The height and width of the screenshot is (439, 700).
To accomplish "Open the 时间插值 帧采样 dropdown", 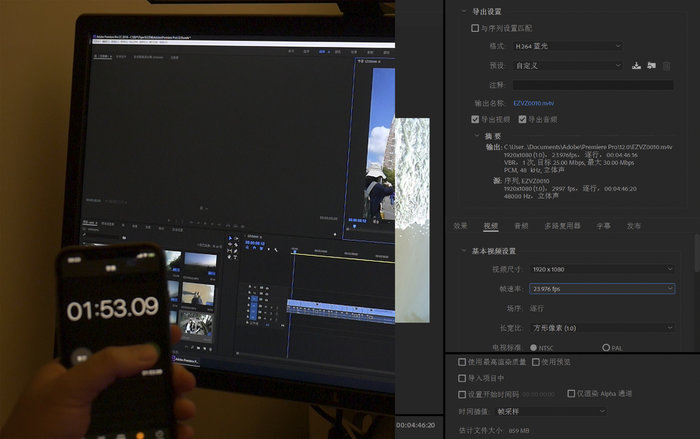I will 551,411.
